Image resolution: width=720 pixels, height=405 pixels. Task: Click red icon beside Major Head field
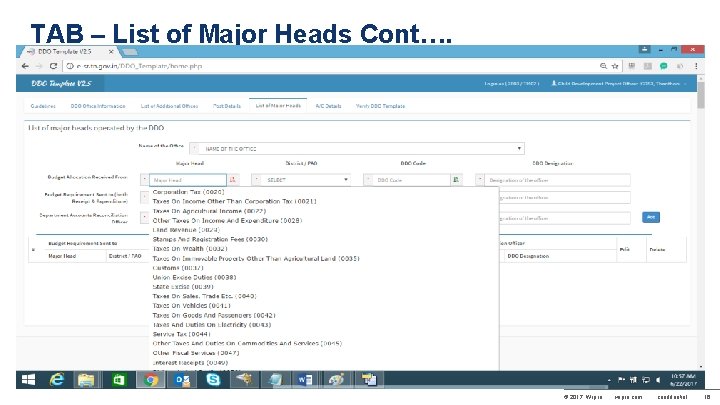click(233, 180)
